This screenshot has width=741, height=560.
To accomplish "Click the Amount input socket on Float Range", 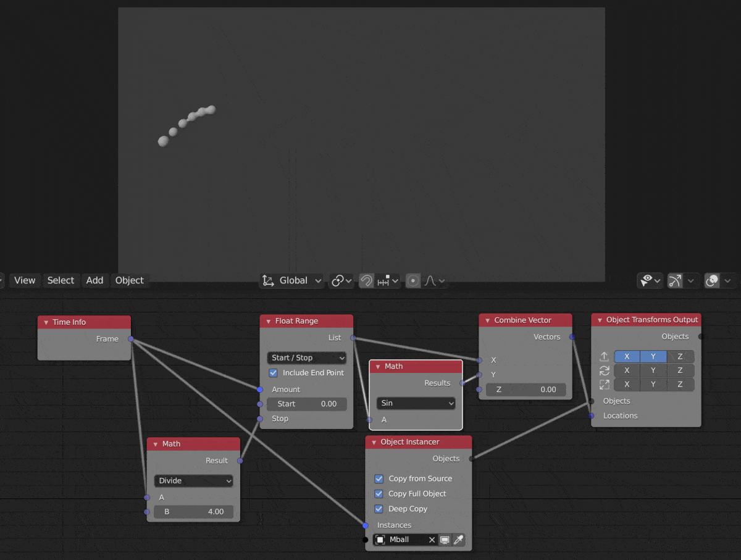I will [260, 390].
